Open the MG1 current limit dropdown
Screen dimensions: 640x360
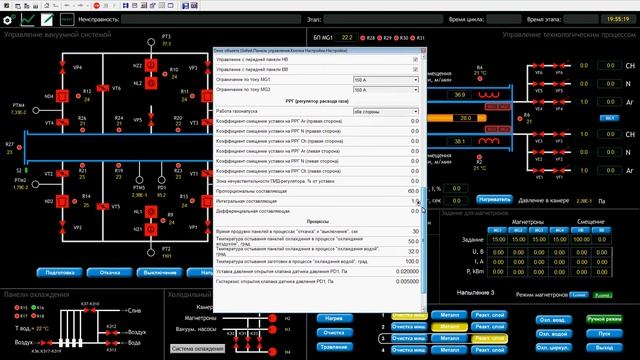coord(386,80)
